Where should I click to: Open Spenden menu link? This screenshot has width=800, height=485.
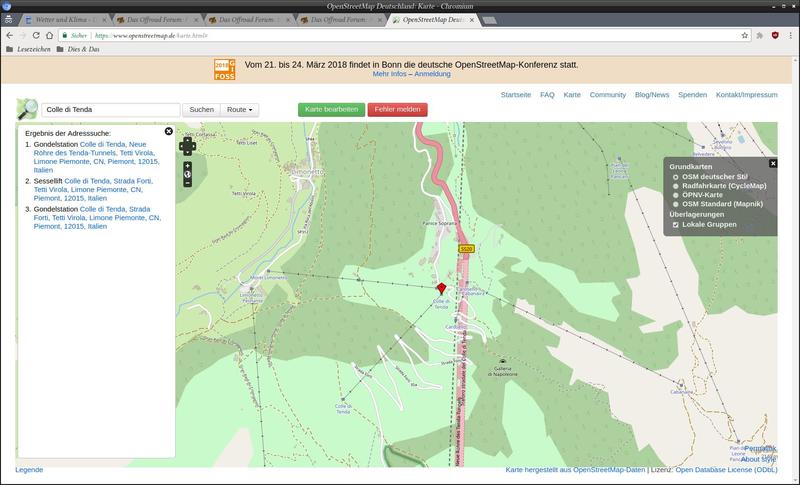point(692,95)
